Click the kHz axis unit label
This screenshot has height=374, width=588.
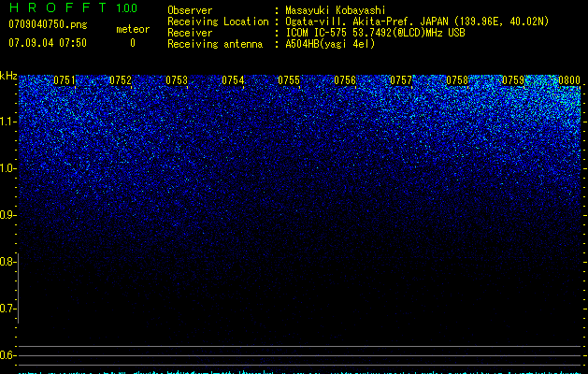click(8, 76)
